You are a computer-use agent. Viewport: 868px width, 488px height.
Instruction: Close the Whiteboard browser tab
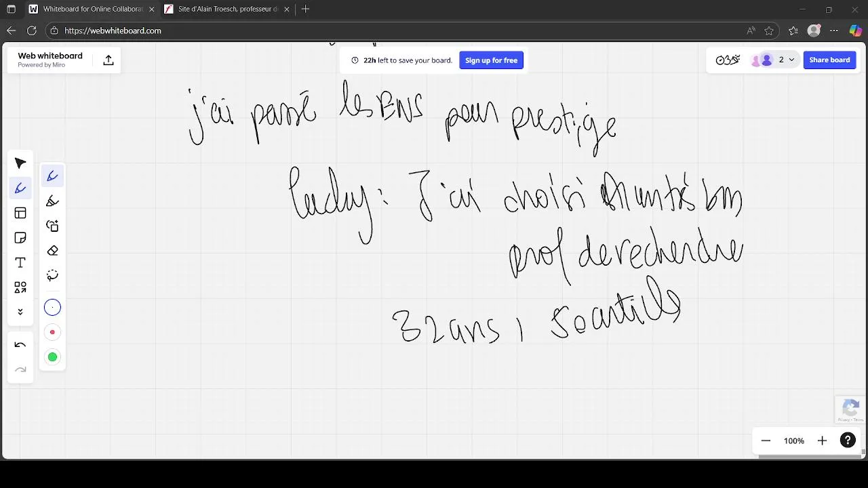[151, 9]
